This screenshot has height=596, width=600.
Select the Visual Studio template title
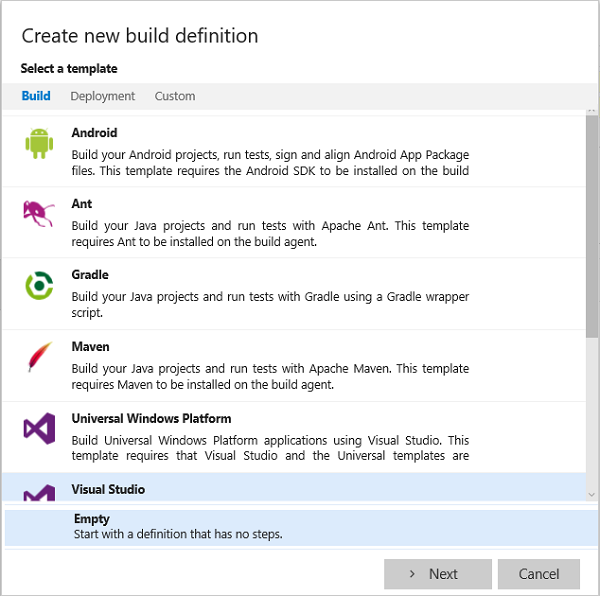coord(108,490)
